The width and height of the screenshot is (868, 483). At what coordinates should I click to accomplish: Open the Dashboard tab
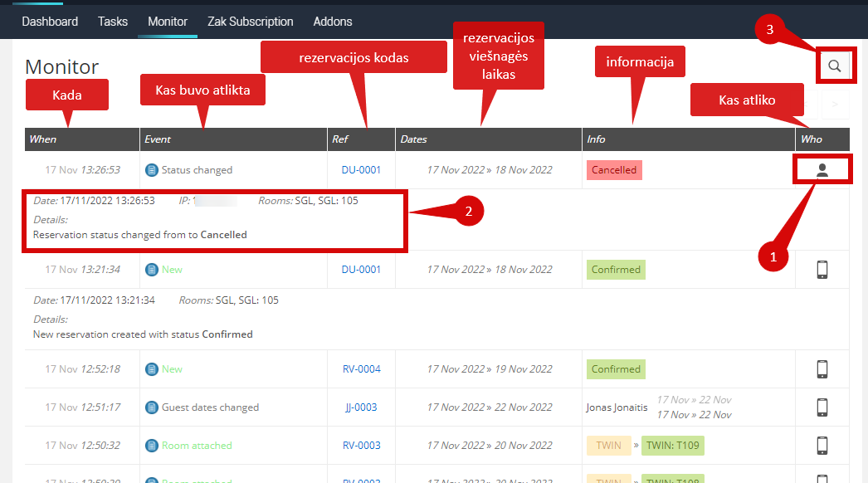50,22
